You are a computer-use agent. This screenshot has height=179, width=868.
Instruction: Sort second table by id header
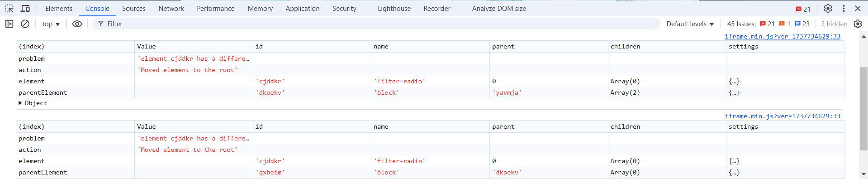[x=312, y=126]
